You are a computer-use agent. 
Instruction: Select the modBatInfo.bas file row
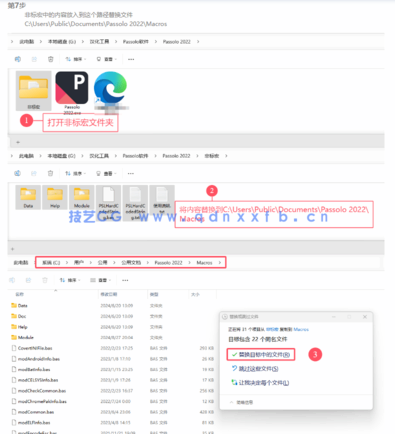(113, 369)
